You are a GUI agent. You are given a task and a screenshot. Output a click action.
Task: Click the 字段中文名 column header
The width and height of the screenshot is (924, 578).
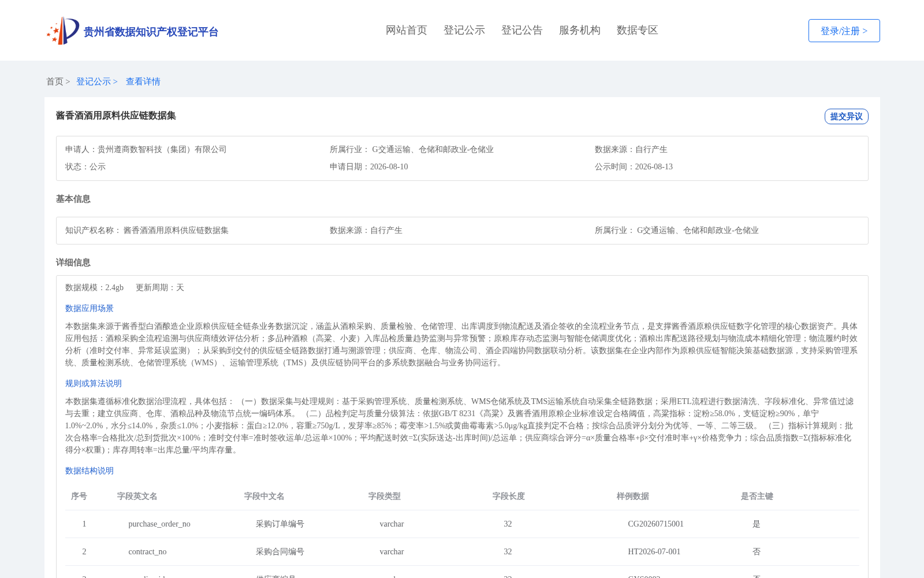264,496
